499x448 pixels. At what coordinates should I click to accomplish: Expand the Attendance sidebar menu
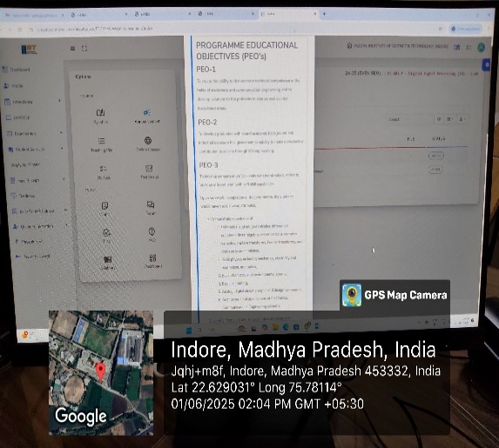(x=32, y=102)
